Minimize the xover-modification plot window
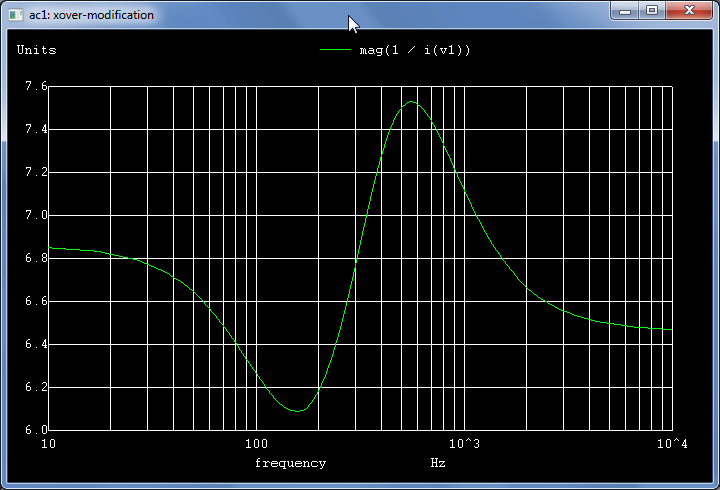This screenshot has width=720, height=490. pos(624,11)
